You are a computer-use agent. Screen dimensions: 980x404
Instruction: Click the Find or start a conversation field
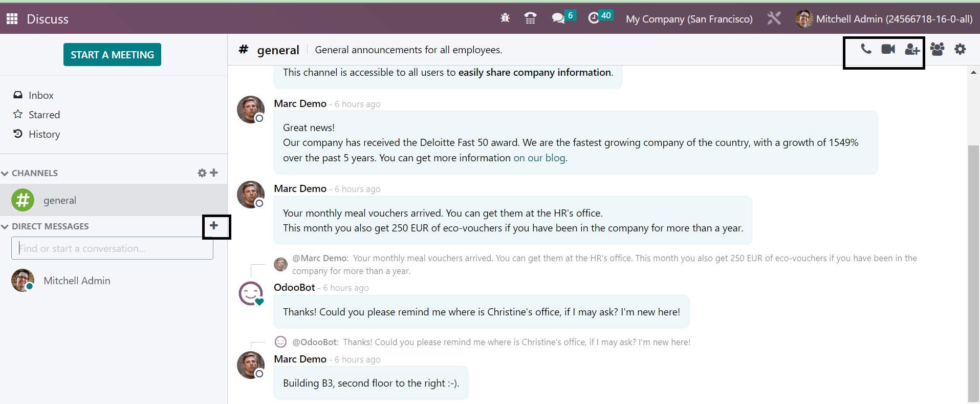pyautogui.click(x=112, y=248)
